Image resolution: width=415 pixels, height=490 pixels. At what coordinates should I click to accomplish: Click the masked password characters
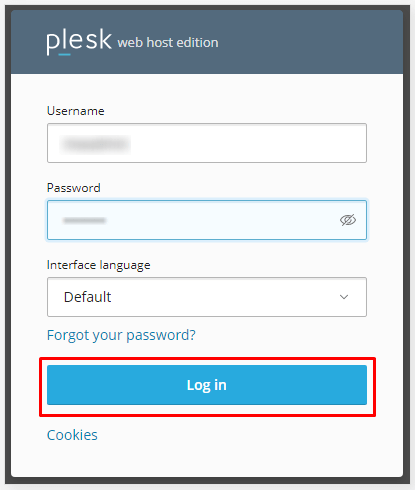coord(84,220)
